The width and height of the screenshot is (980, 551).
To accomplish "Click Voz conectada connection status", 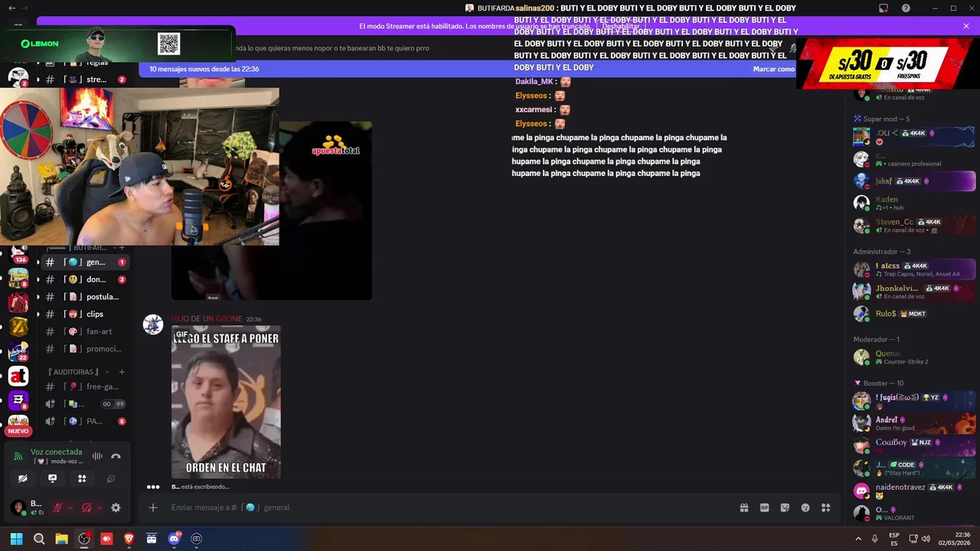I will pyautogui.click(x=56, y=452).
